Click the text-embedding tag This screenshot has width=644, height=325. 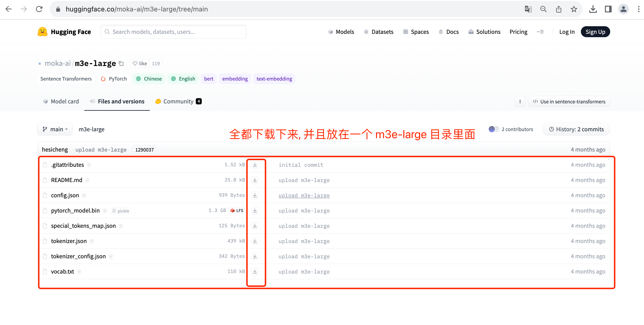click(274, 79)
